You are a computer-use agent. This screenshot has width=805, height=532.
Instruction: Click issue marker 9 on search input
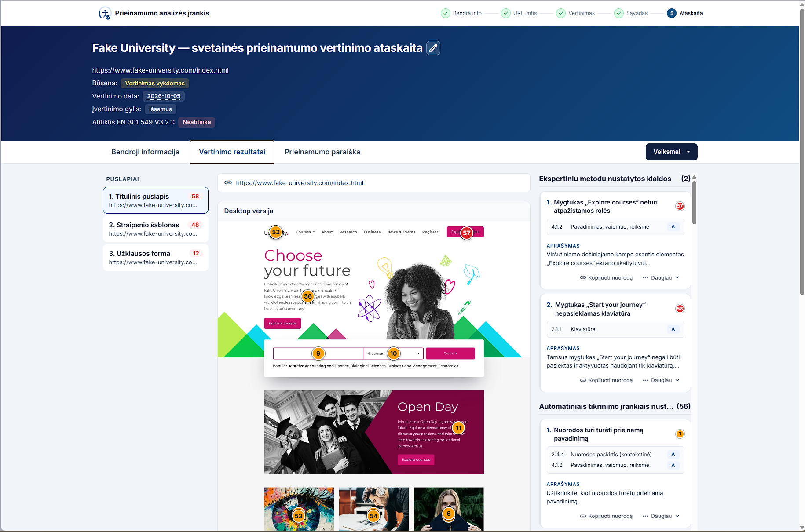[318, 353]
